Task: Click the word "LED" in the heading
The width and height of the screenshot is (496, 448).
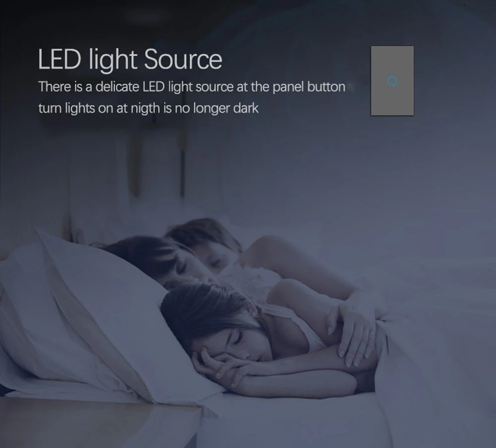Action: pos(60,59)
